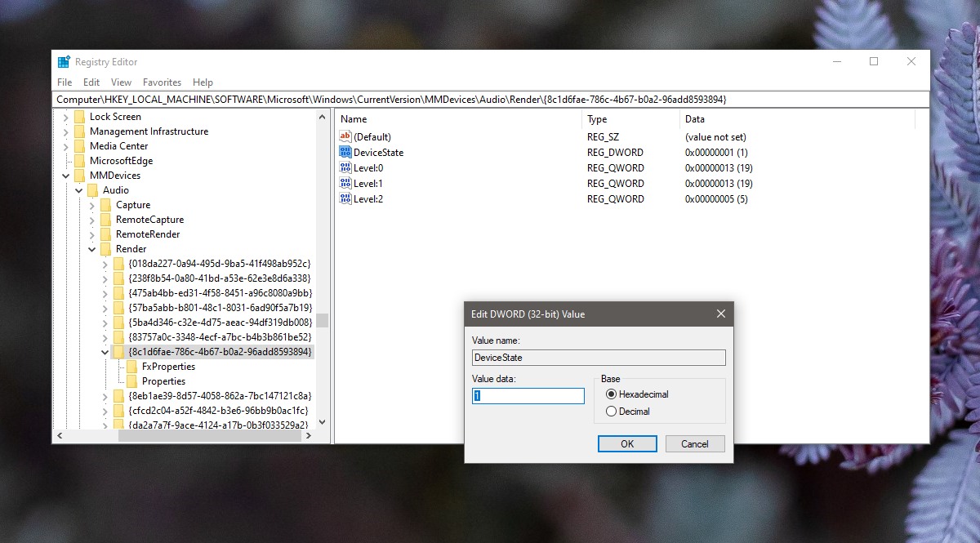Click the Value data input field
This screenshot has height=543, width=980.
click(x=528, y=396)
